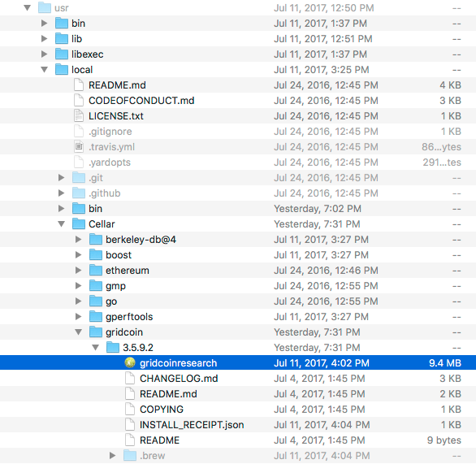Click the .travis.yml file icon
The width and height of the screenshot is (476, 464).
[79, 146]
